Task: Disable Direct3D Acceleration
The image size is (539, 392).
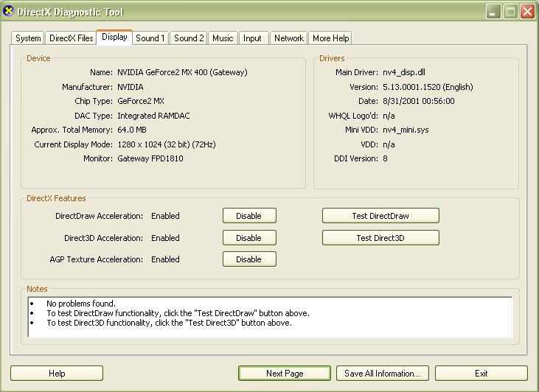Action: pos(249,238)
